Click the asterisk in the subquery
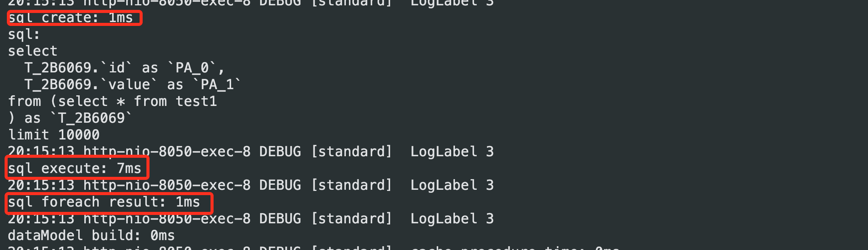This screenshot has width=868, height=250. [x=121, y=102]
